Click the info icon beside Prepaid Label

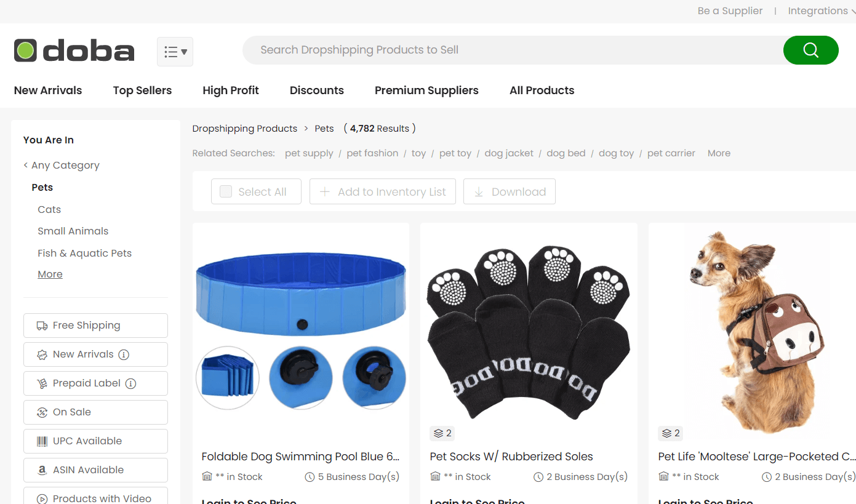(x=130, y=383)
